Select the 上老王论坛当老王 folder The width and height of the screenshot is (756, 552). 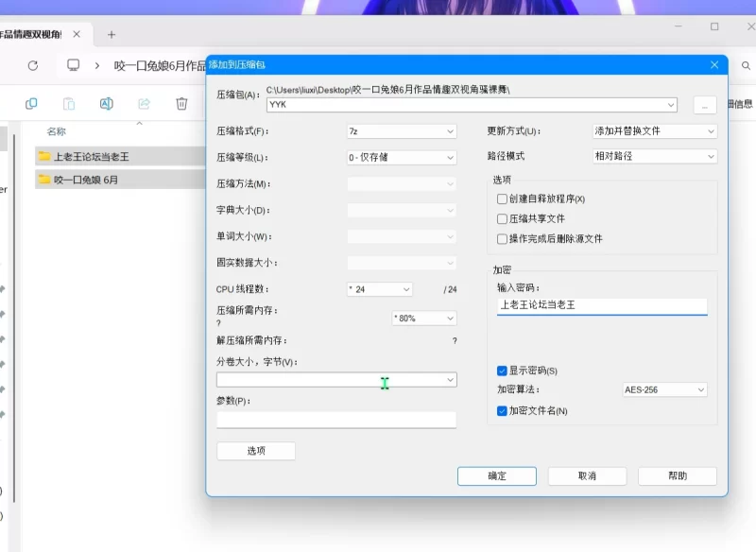pyautogui.click(x=91, y=156)
